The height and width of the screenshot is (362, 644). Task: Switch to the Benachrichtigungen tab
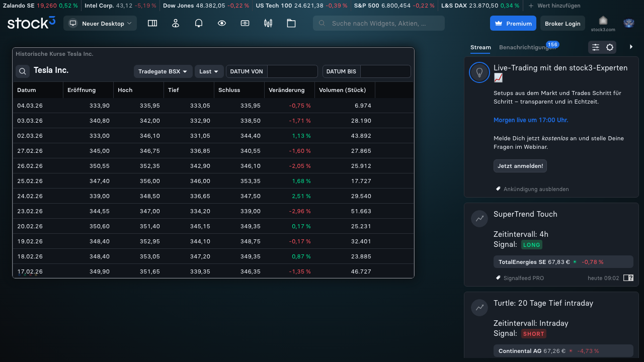point(527,47)
